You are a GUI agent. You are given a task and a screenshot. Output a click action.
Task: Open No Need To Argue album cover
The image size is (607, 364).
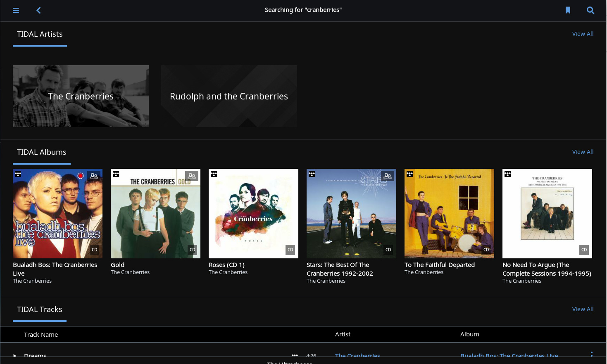(547, 213)
